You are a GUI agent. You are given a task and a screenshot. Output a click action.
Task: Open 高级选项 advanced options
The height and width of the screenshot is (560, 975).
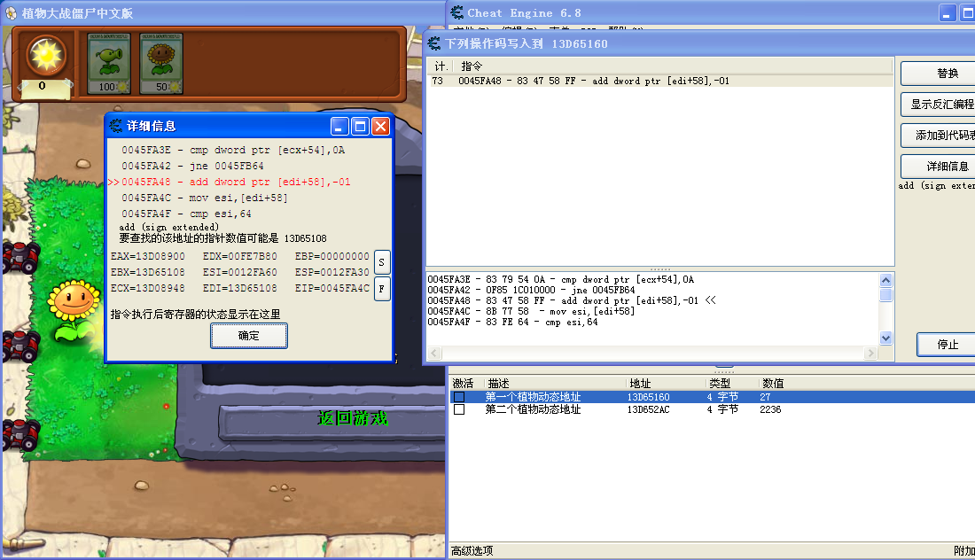coord(472,550)
